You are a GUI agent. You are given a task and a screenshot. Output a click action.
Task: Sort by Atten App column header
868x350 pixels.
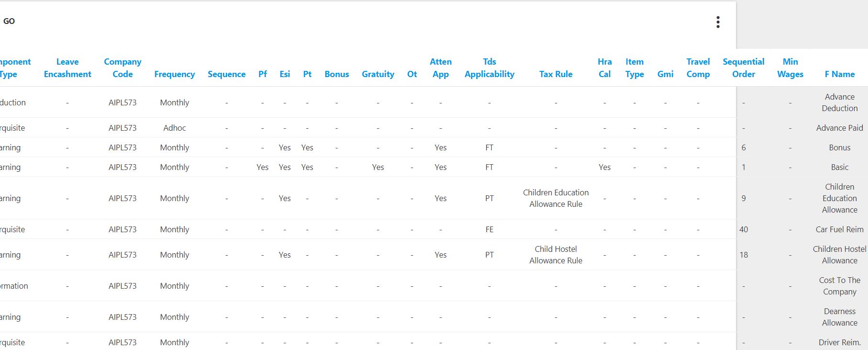(440, 68)
